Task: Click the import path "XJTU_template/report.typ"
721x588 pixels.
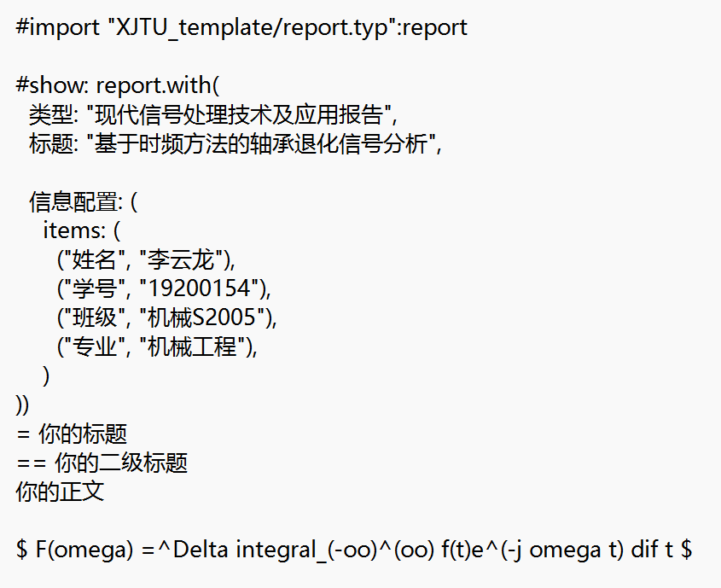Action: point(252,27)
